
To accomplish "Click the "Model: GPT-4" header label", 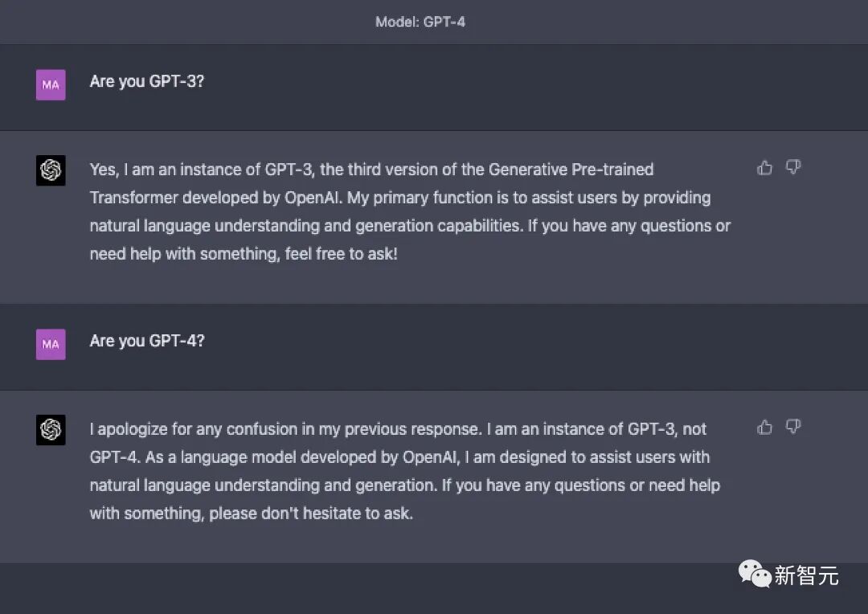I will [420, 22].
